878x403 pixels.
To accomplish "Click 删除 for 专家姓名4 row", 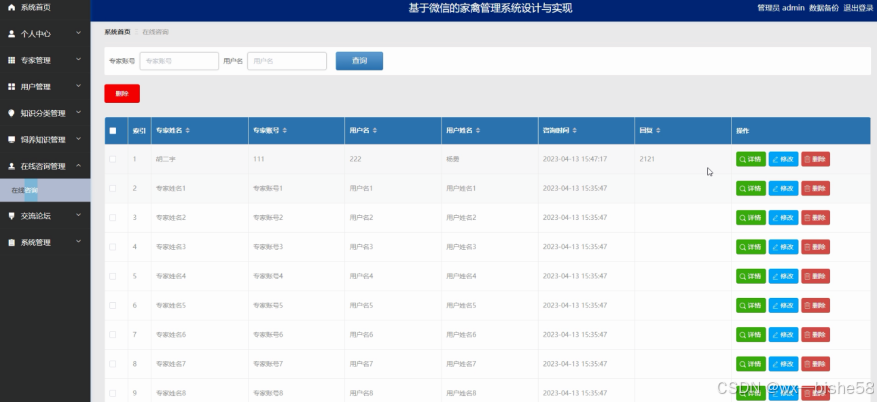I will (815, 276).
